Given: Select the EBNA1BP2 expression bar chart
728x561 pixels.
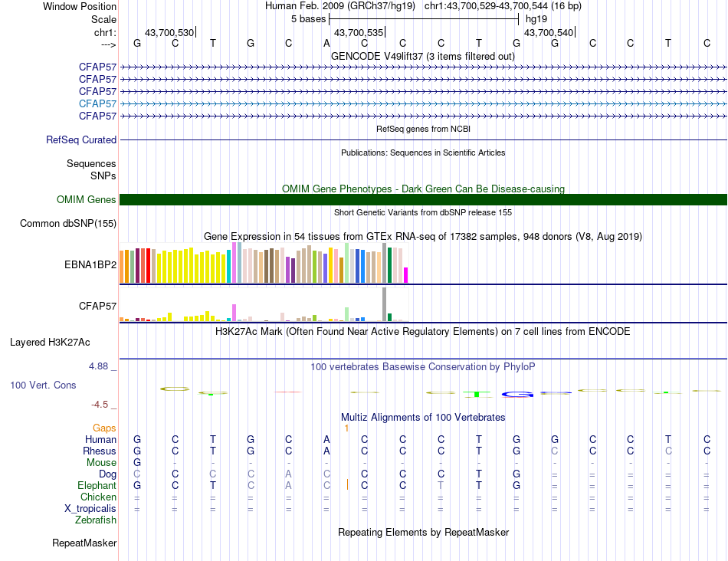Looking at the screenshot, I should [264, 264].
